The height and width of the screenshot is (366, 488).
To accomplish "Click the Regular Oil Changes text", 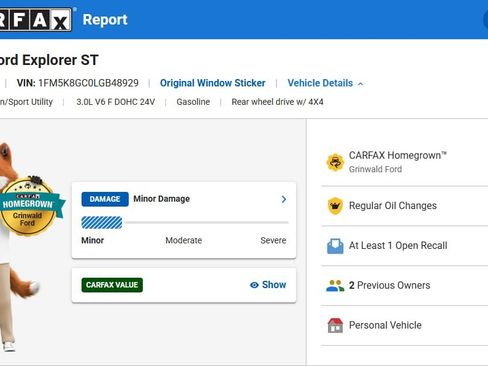I will click(x=393, y=206).
